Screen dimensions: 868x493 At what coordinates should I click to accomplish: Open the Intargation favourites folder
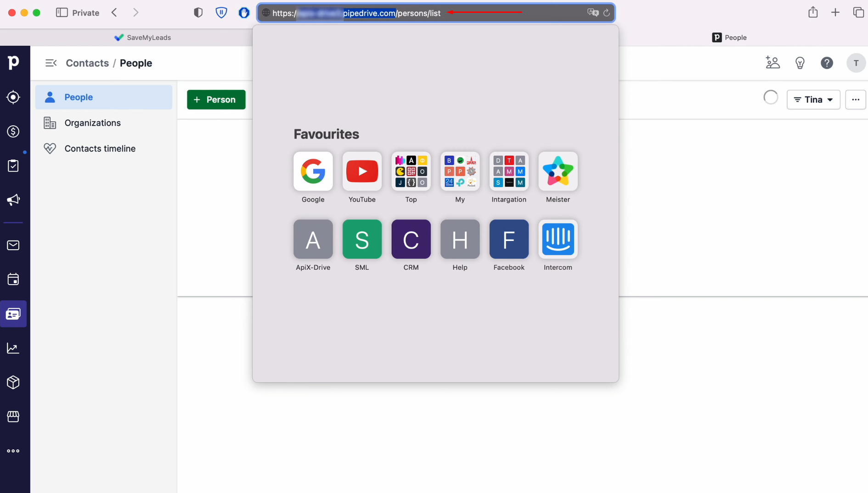click(x=509, y=171)
